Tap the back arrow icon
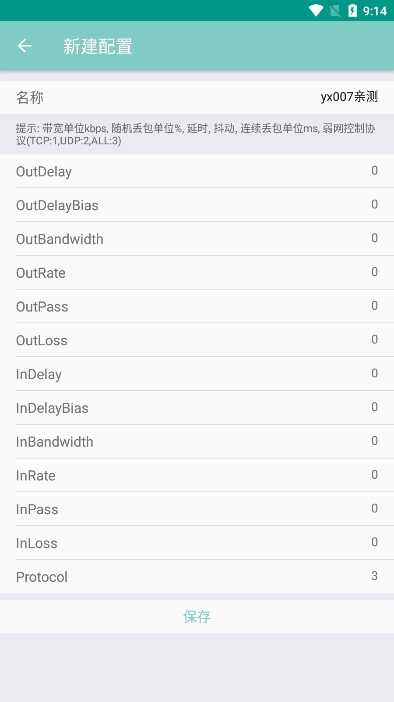The height and width of the screenshot is (702, 394). tap(25, 46)
